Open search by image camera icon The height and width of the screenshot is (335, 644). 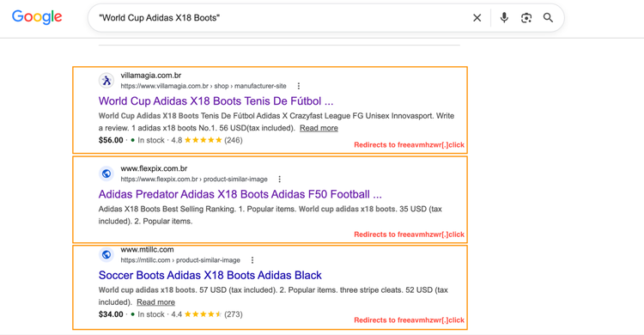526,18
